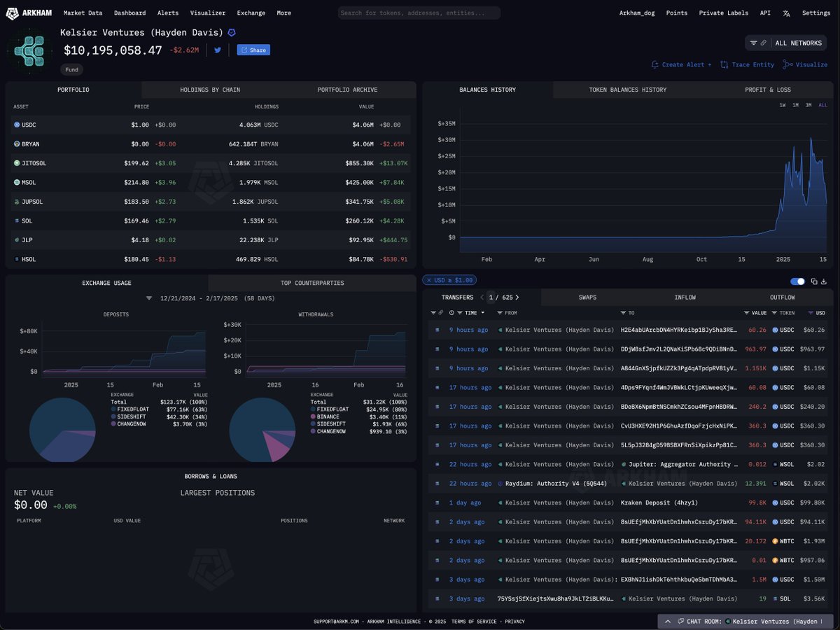Viewport: 840px width, 630px height.
Task: Open the Visualizer page
Action: 208,13
